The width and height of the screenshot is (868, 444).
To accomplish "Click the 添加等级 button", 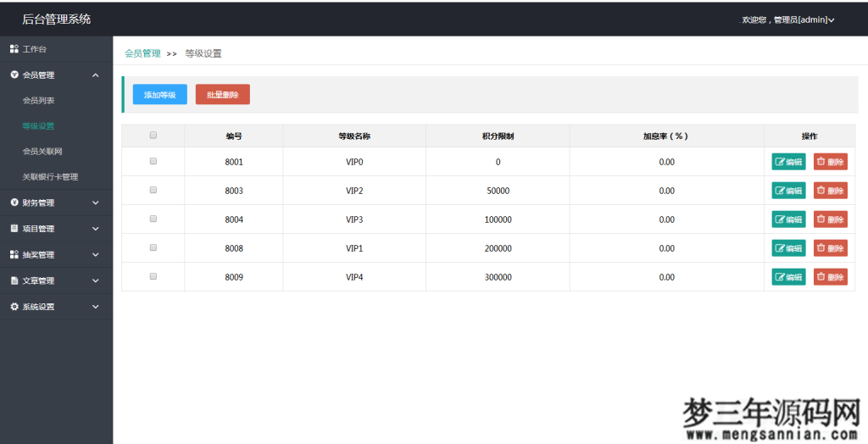I will tap(159, 95).
